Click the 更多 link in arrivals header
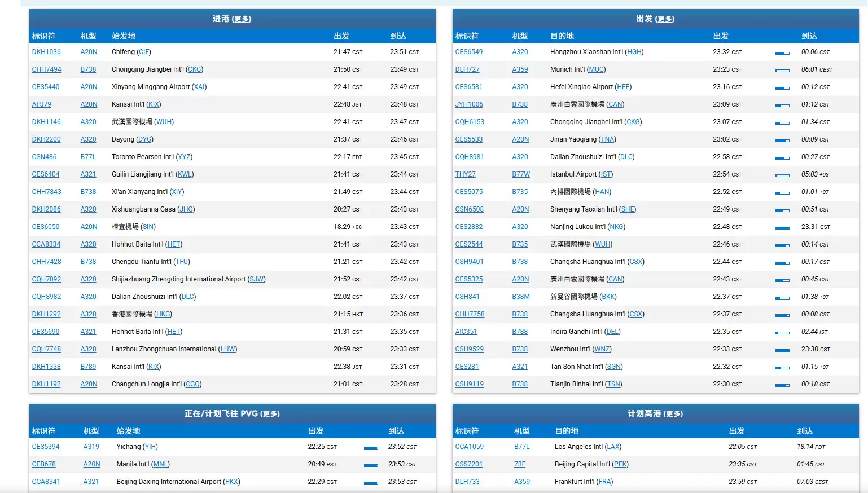The width and height of the screenshot is (868, 493). pos(242,19)
